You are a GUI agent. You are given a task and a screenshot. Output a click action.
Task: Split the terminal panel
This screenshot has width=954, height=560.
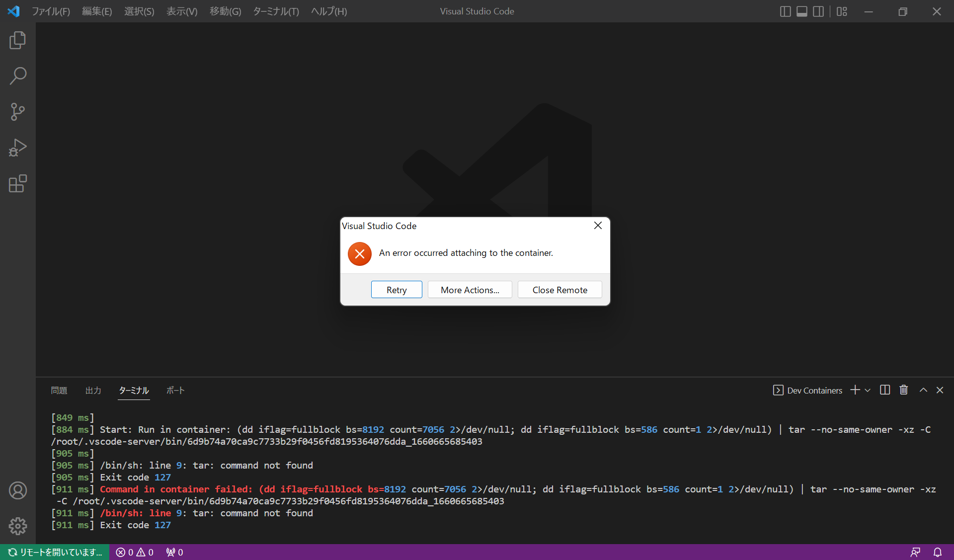click(885, 390)
